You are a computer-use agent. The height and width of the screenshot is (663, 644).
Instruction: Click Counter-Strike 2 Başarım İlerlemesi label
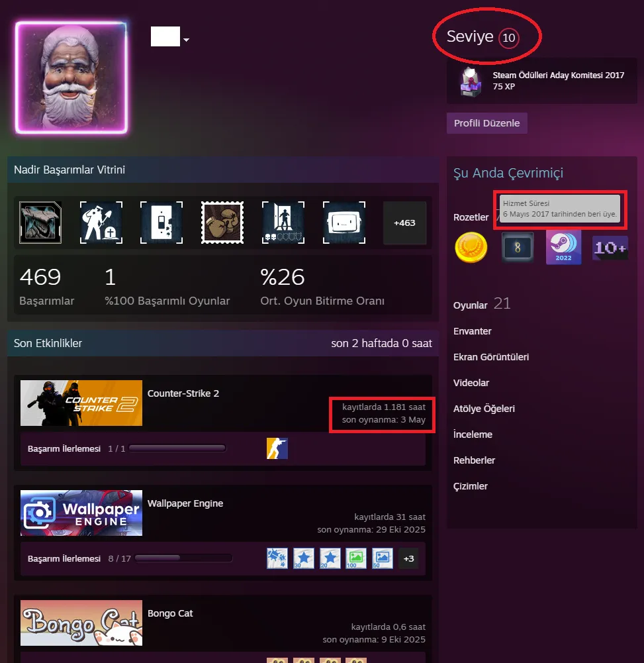point(64,448)
